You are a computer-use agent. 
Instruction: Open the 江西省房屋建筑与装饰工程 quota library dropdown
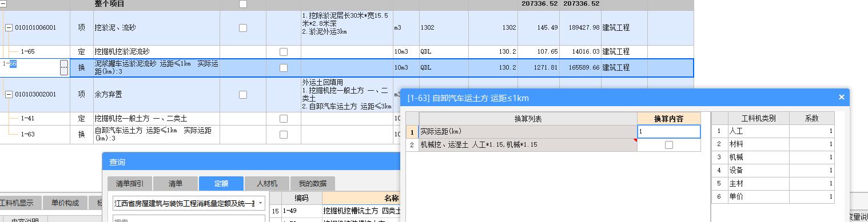coord(260,203)
